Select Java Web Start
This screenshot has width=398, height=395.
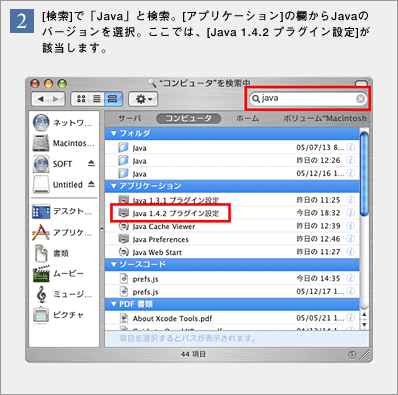tap(232, 252)
